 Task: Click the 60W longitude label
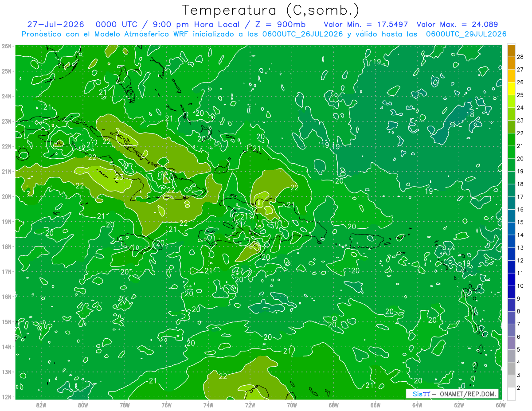click(x=501, y=404)
